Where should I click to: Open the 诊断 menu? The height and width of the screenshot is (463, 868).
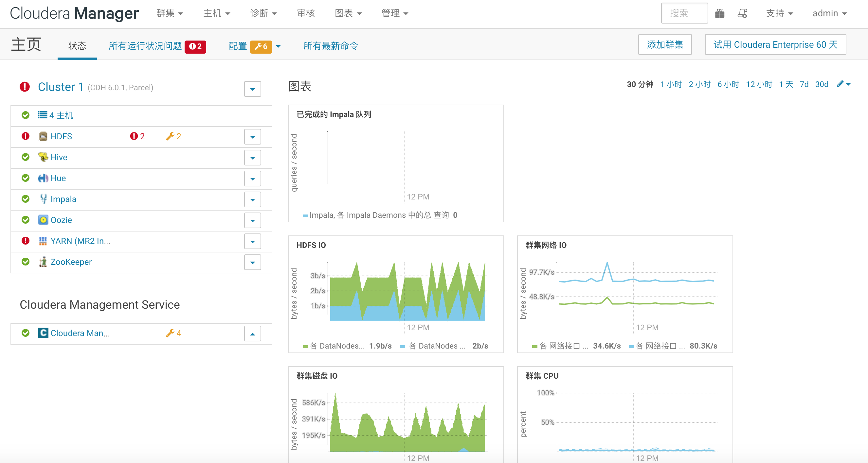tap(263, 13)
